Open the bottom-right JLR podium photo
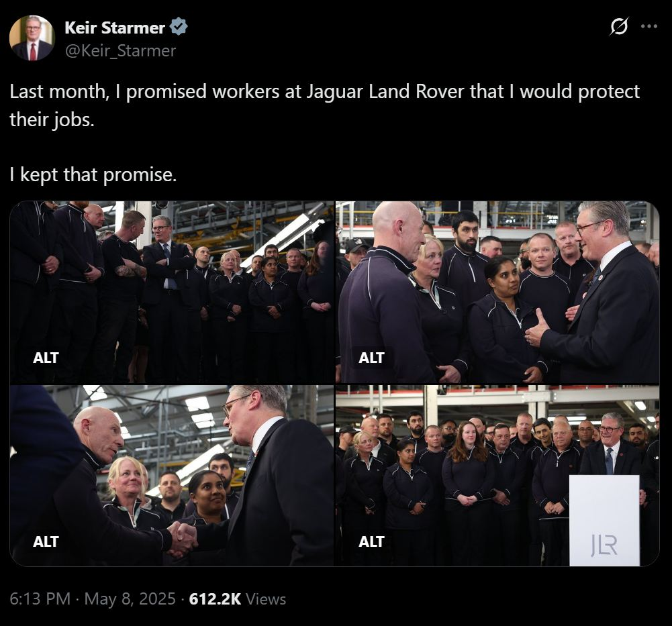The image size is (672, 626). 497,476
